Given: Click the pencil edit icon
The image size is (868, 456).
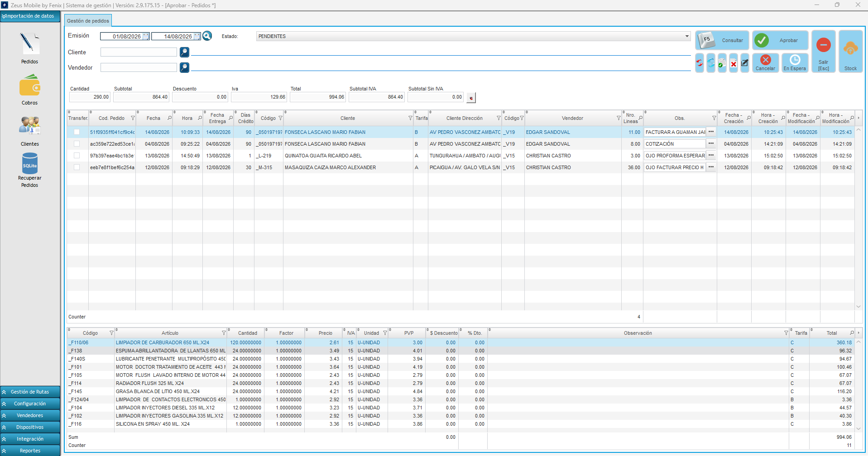Looking at the screenshot, I should point(745,63).
